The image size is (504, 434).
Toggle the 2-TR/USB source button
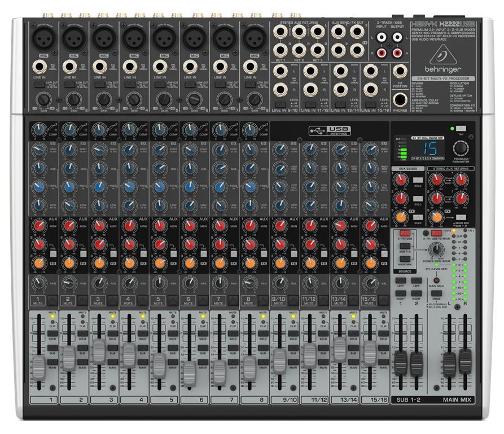405,233
